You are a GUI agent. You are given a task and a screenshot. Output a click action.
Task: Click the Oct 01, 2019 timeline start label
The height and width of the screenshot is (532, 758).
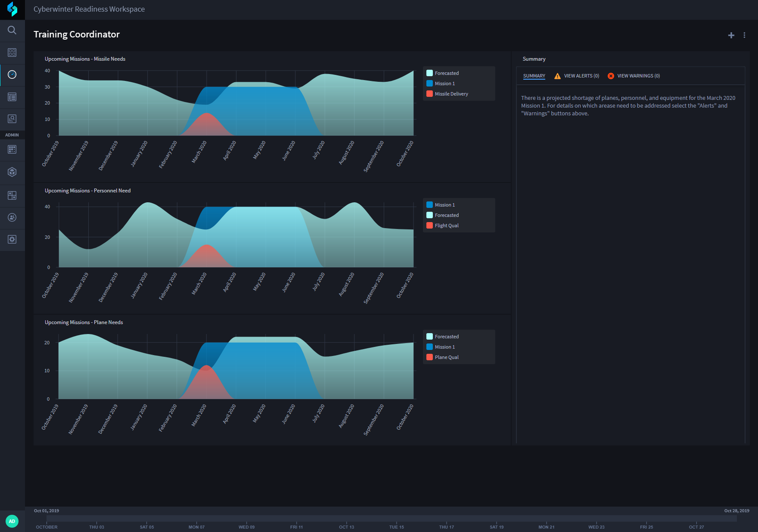[x=47, y=511]
